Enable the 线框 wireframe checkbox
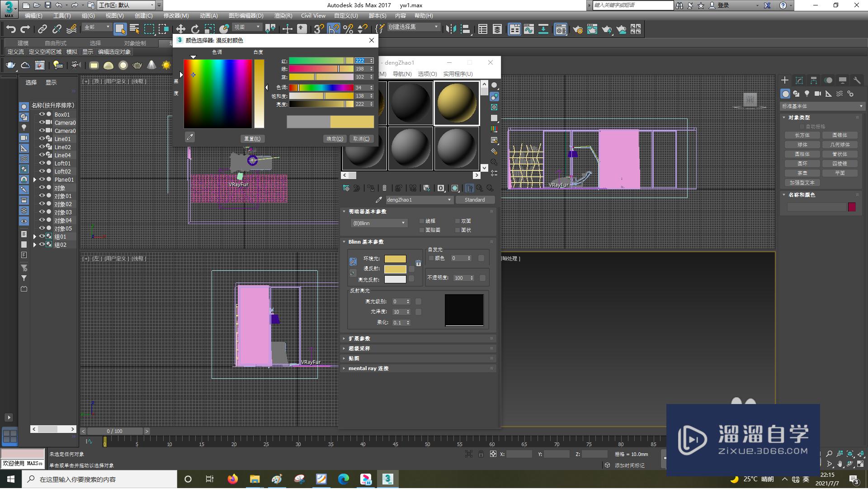The height and width of the screenshot is (489, 868). (422, 221)
